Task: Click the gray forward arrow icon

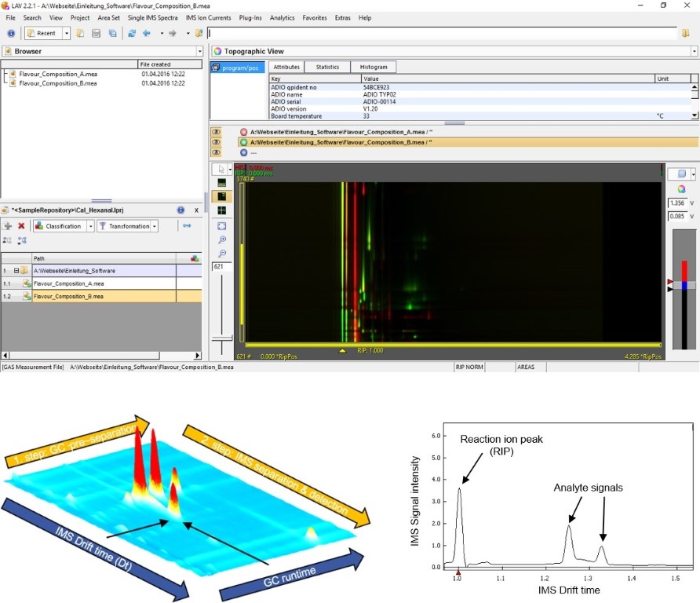Action: [x=173, y=33]
